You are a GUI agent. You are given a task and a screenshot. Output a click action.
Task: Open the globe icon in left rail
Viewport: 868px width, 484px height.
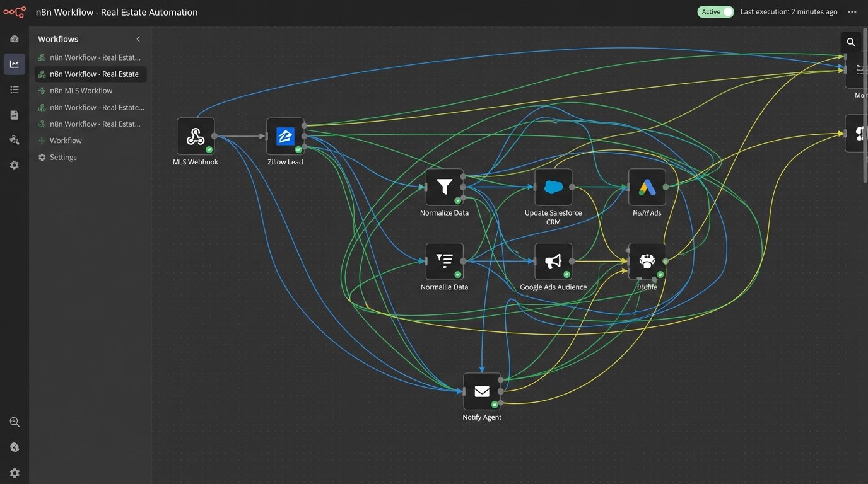click(15, 447)
